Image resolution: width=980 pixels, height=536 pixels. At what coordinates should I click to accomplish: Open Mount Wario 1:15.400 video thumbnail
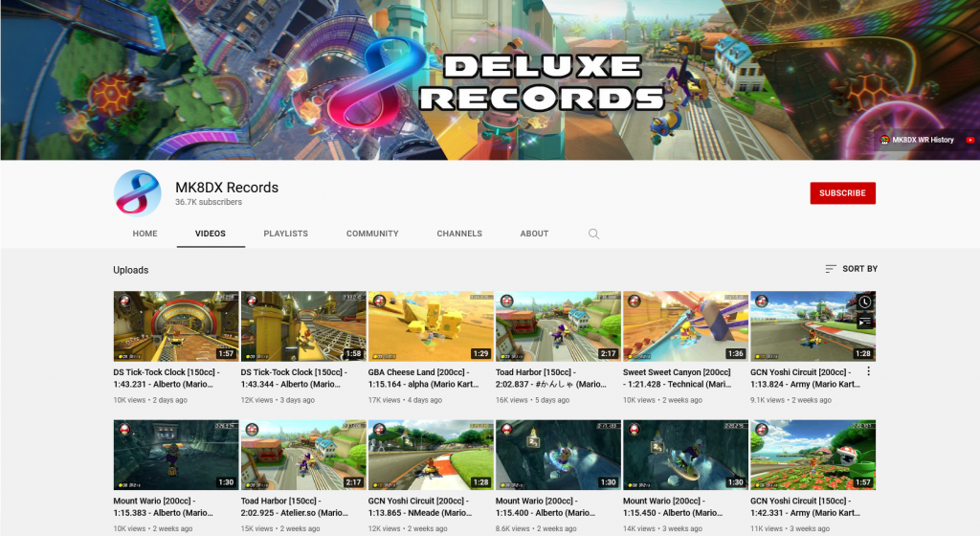[558, 455]
